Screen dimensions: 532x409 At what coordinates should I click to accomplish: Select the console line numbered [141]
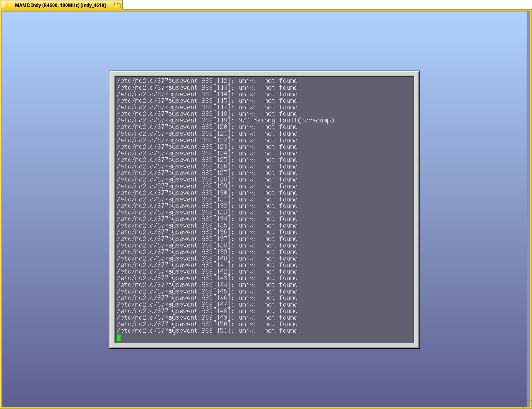point(207,265)
